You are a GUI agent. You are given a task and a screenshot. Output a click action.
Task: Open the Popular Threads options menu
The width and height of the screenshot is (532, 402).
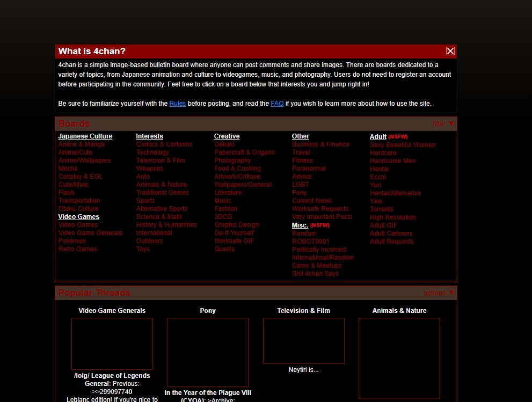(x=439, y=293)
